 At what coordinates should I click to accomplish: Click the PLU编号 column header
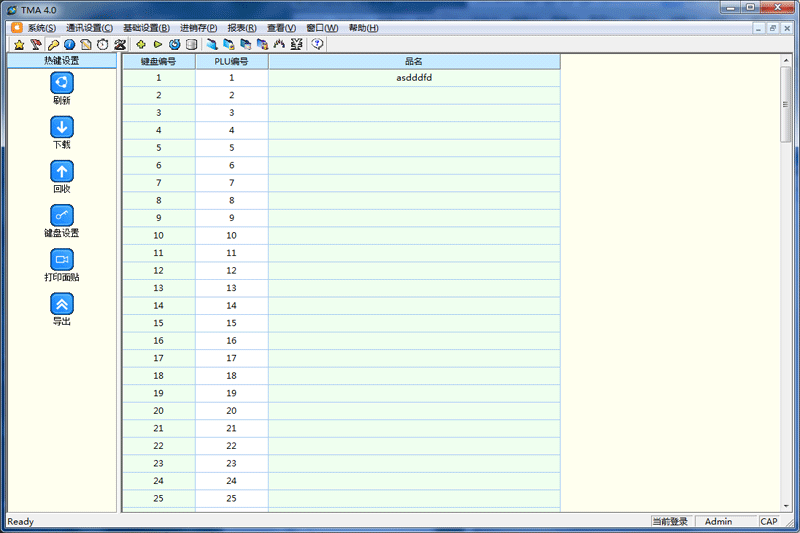point(232,61)
